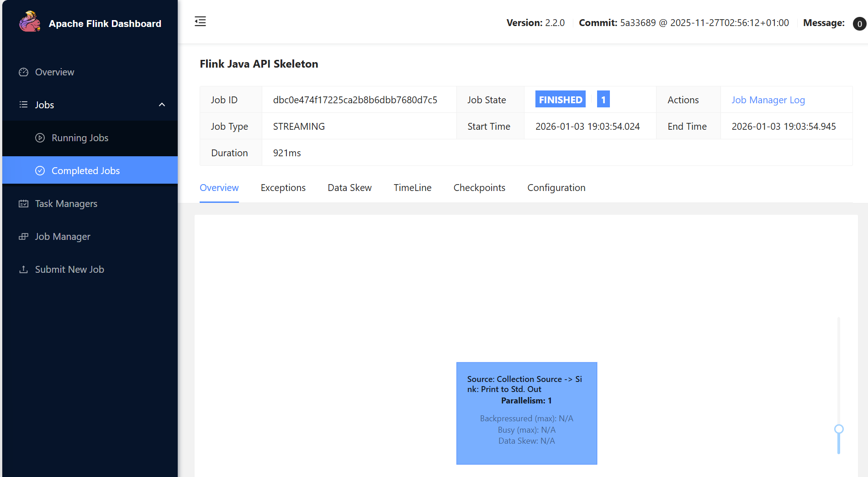Select the Collection Source job graph node
Screen dimensions: 868x477
[x=527, y=413]
